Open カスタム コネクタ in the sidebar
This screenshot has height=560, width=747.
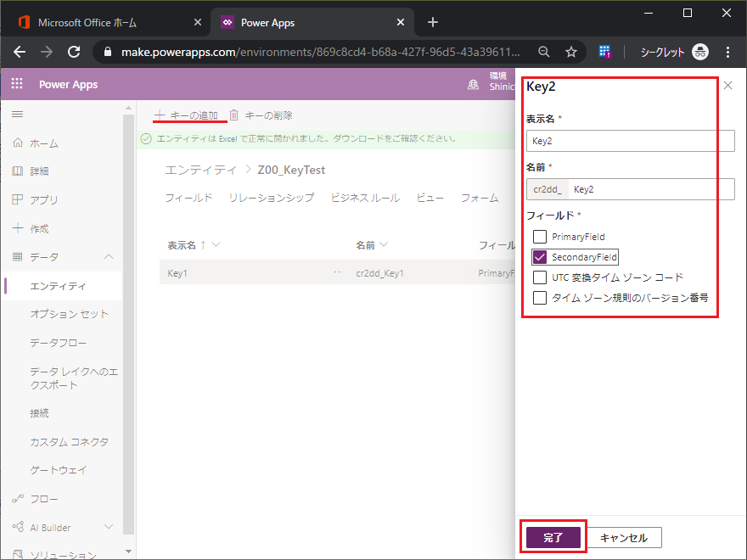coord(70,441)
